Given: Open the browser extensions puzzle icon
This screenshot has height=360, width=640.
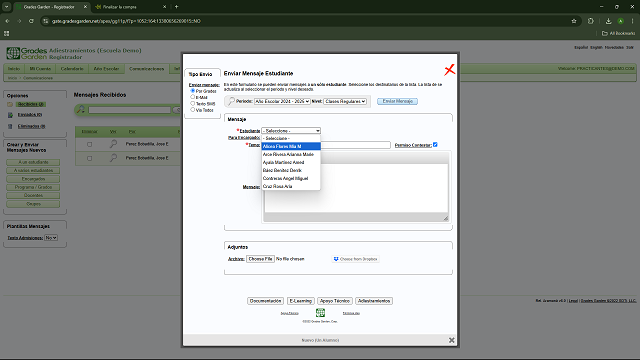Looking at the screenshot, I should click(591, 21).
